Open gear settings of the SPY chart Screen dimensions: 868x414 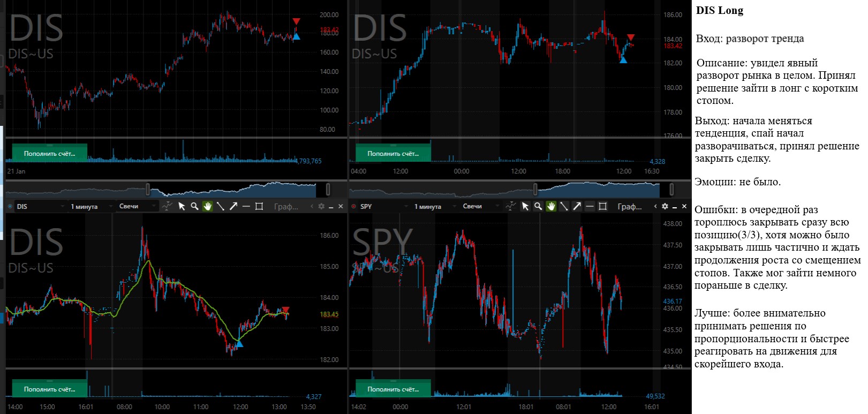665,206
